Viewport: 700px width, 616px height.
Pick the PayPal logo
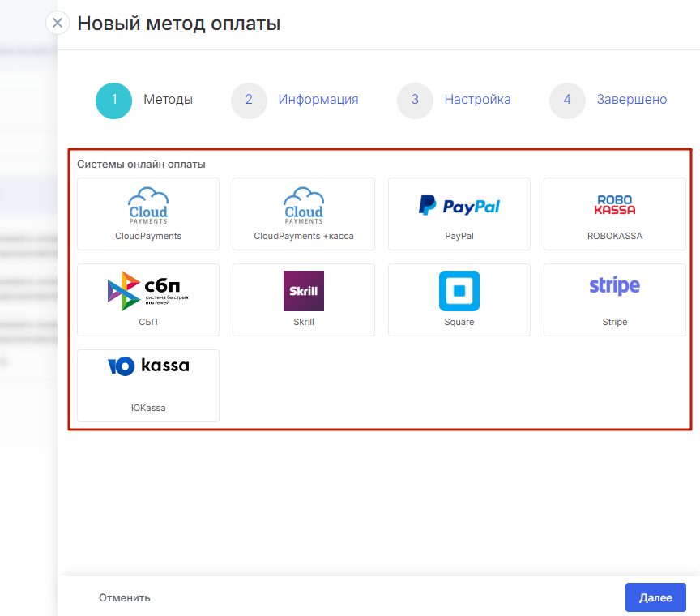tap(459, 206)
